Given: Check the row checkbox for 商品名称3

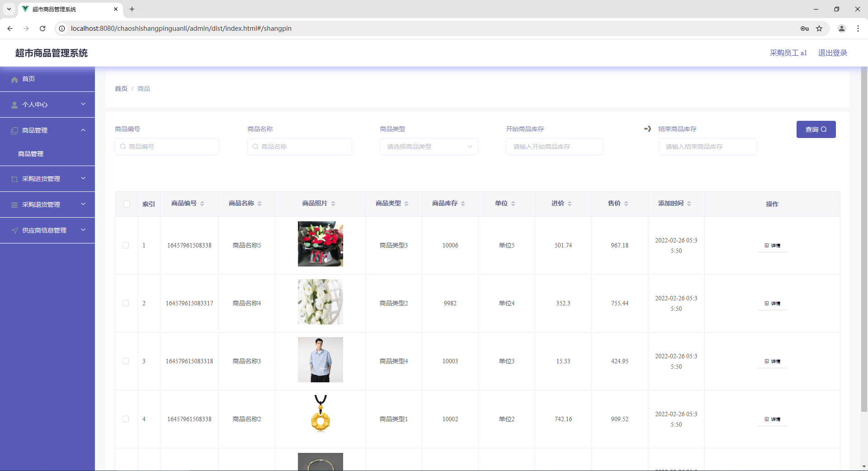Looking at the screenshot, I should 126,361.
